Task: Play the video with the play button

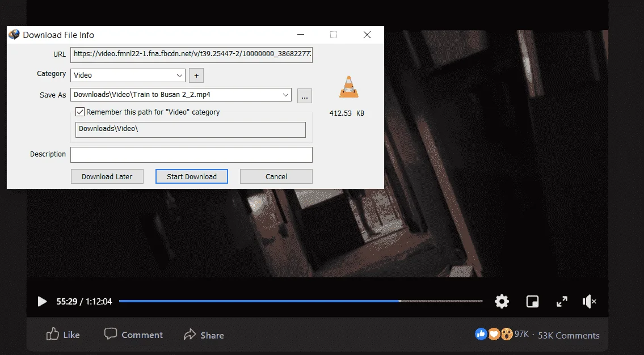Action: [42, 302]
